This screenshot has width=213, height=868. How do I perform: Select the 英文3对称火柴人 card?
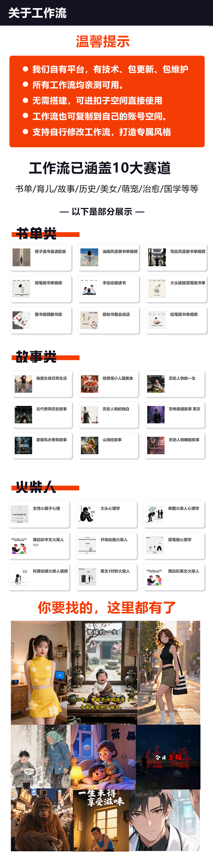click(107, 577)
